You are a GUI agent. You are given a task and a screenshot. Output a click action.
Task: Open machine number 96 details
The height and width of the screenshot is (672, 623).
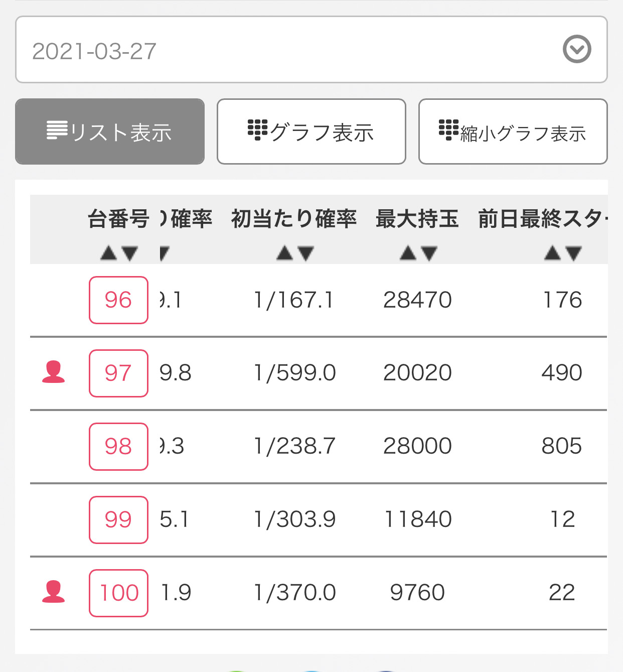[x=118, y=300]
